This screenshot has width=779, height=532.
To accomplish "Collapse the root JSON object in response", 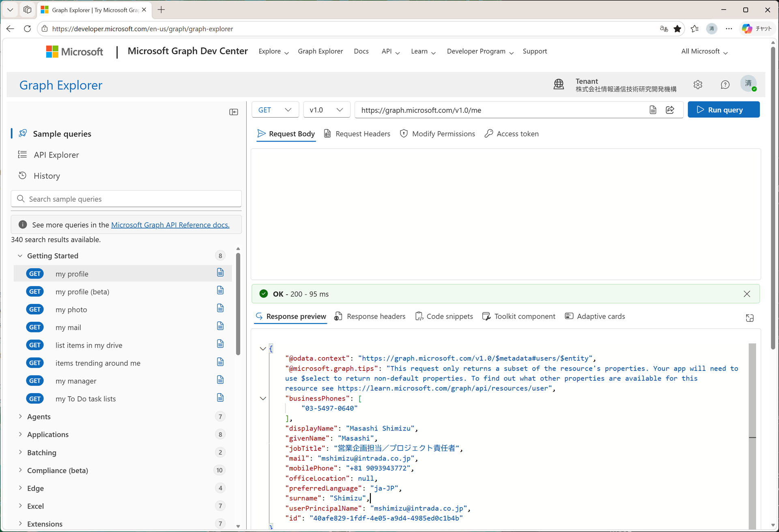I will coord(263,349).
